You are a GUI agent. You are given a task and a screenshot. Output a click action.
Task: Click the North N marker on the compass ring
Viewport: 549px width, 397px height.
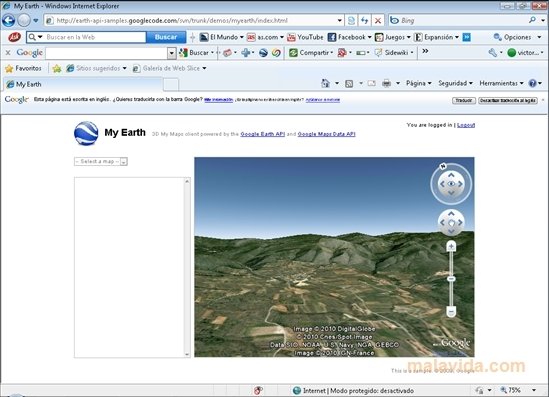(x=443, y=166)
